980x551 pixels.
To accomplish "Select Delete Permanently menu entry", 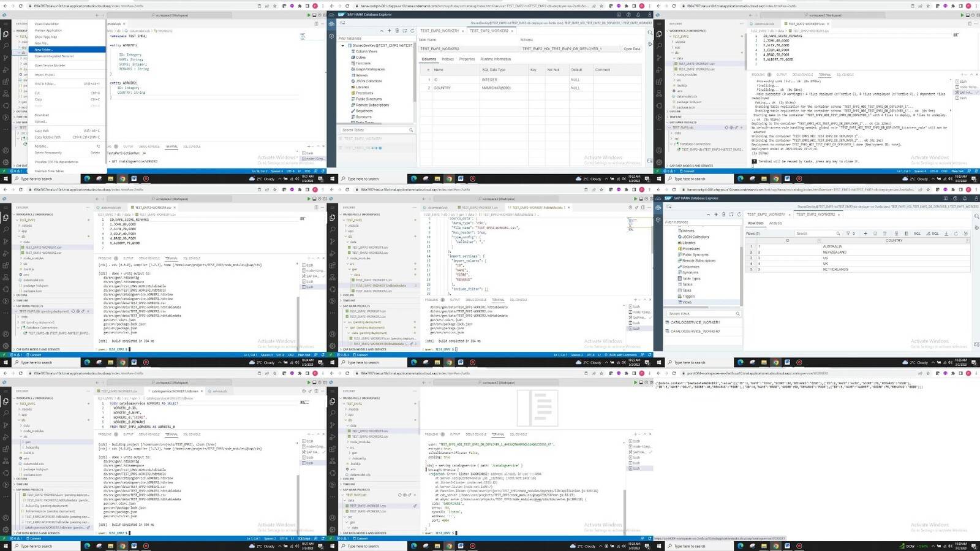I will coord(66,153).
